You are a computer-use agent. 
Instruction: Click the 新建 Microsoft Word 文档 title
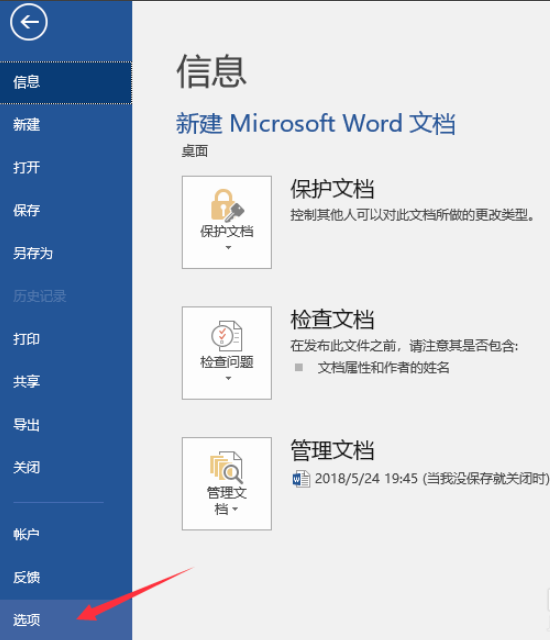315,123
